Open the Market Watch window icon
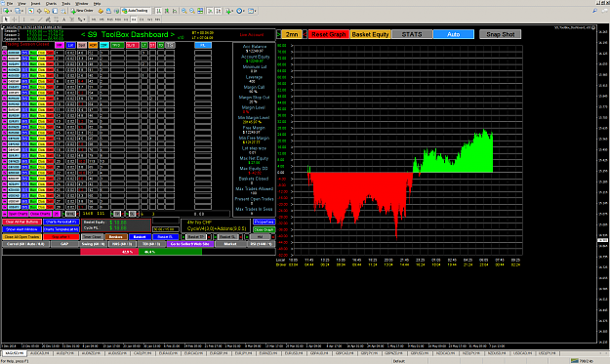Image resolution: width=610 pixels, height=364 pixels. [30, 11]
